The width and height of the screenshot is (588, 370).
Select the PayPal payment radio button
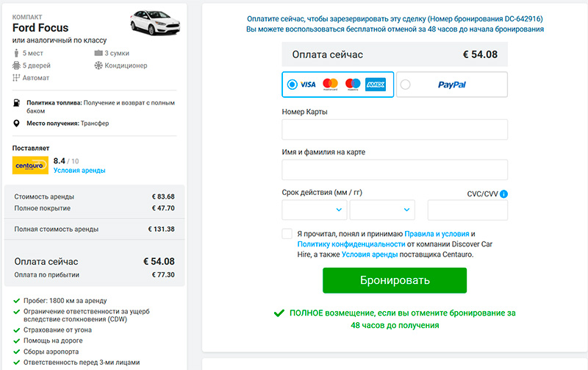406,85
